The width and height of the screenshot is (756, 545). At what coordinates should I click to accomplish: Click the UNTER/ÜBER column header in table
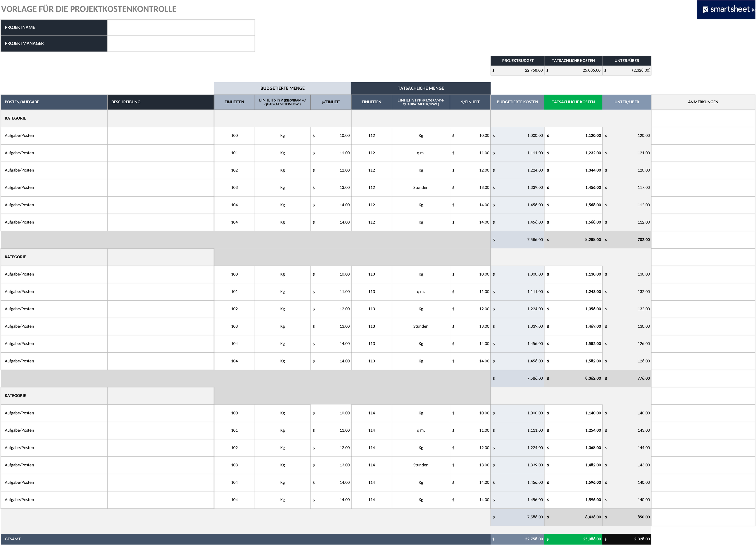coord(627,102)
